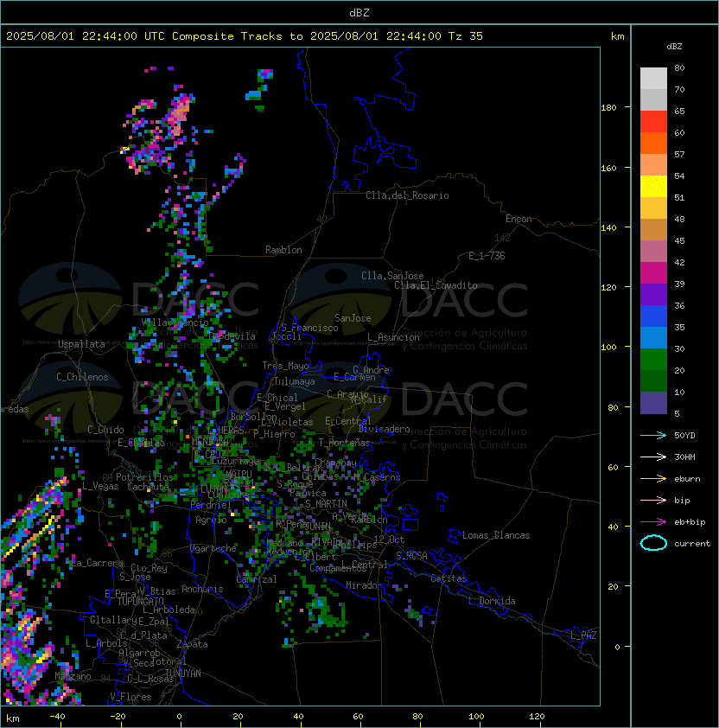Select the light gray top legend swatch
Viewport: 719px width, 728px height.
pyautogui.click(x=653, y=78)
